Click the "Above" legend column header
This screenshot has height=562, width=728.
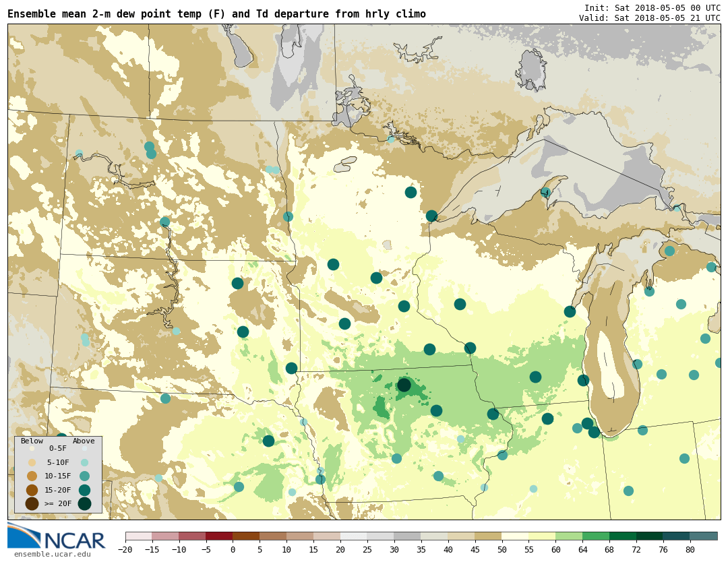(84, 441)
